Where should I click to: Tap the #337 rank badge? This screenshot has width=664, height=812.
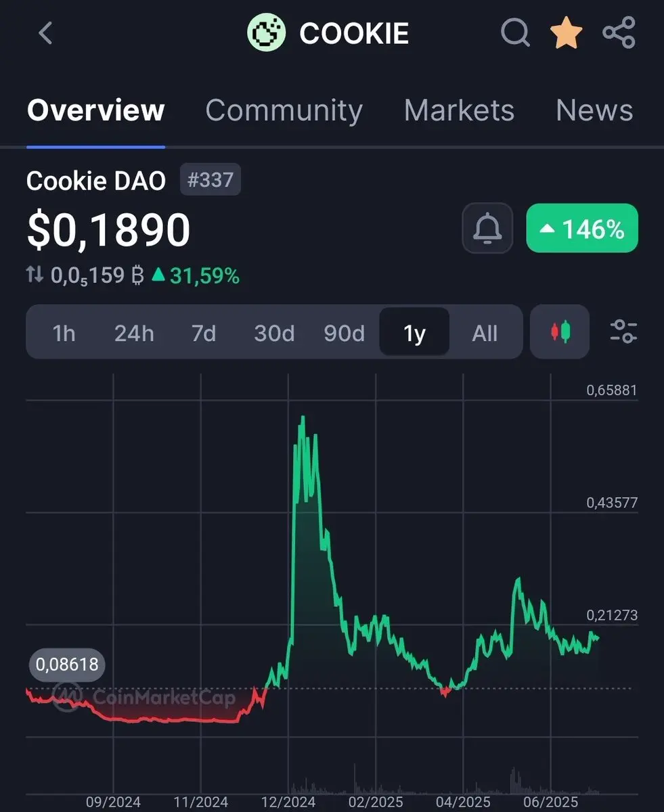(x=211, y=179)
